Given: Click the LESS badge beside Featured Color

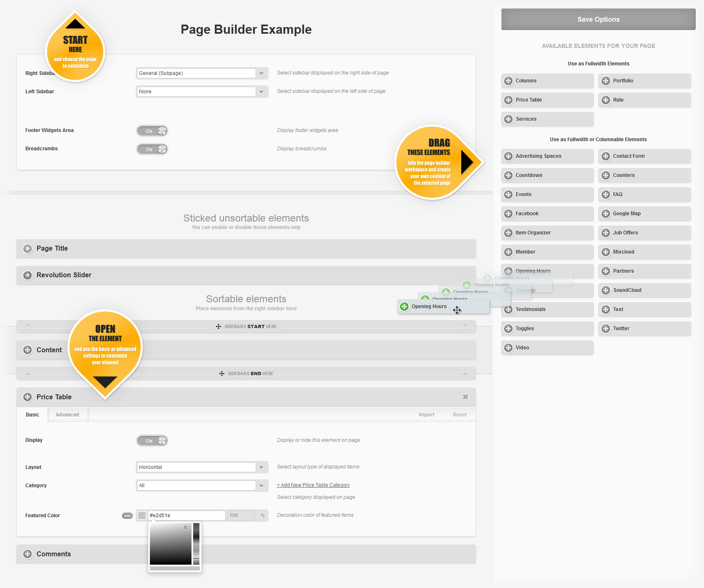Looking at the screenshot, I should tap(127, 516).
